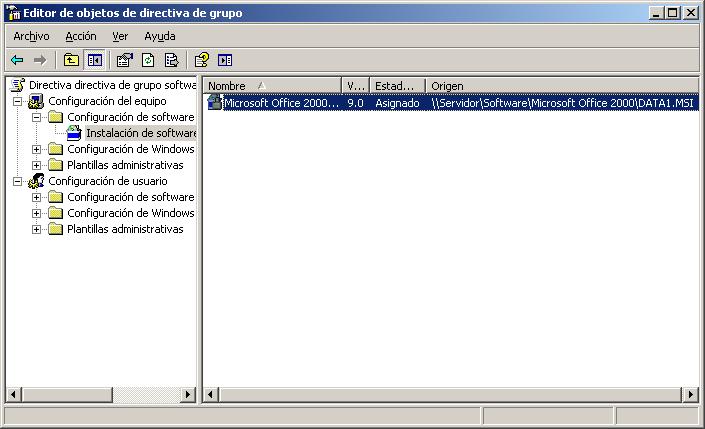Click the Export list toolbar icon
The height and width of the screenshot is (429, 705).
[171, 60]
